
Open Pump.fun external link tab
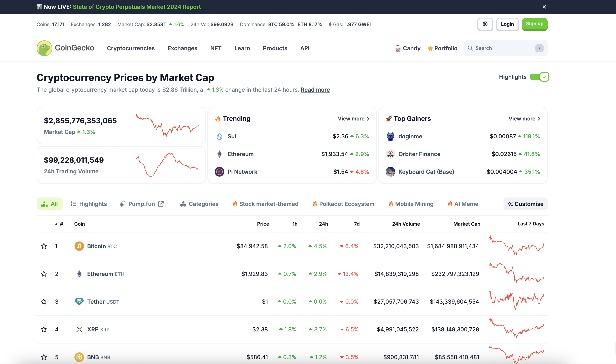pyautogui.click(x=142, y=204)
